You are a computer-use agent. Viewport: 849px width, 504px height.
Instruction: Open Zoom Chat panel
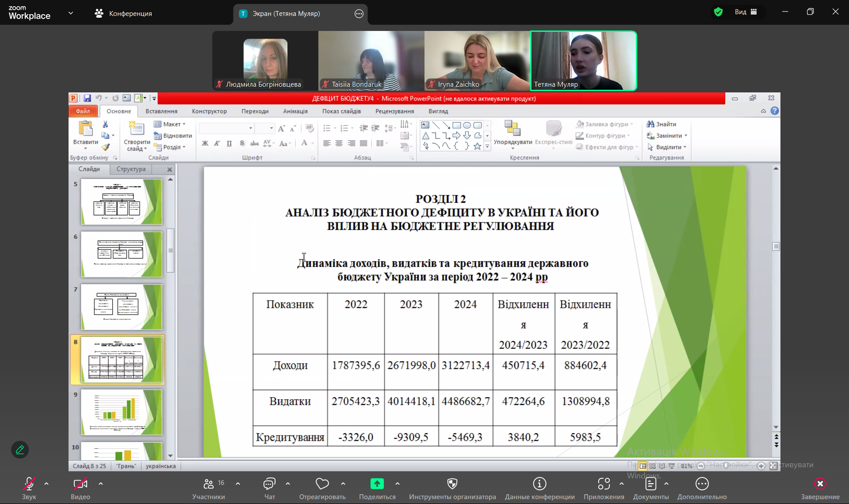(269, 484)
